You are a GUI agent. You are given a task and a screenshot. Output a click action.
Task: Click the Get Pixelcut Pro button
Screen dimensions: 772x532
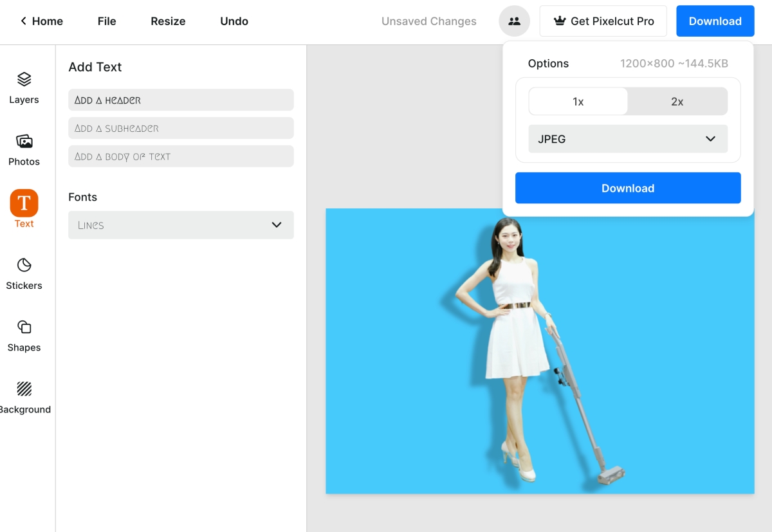click(603, 21)
